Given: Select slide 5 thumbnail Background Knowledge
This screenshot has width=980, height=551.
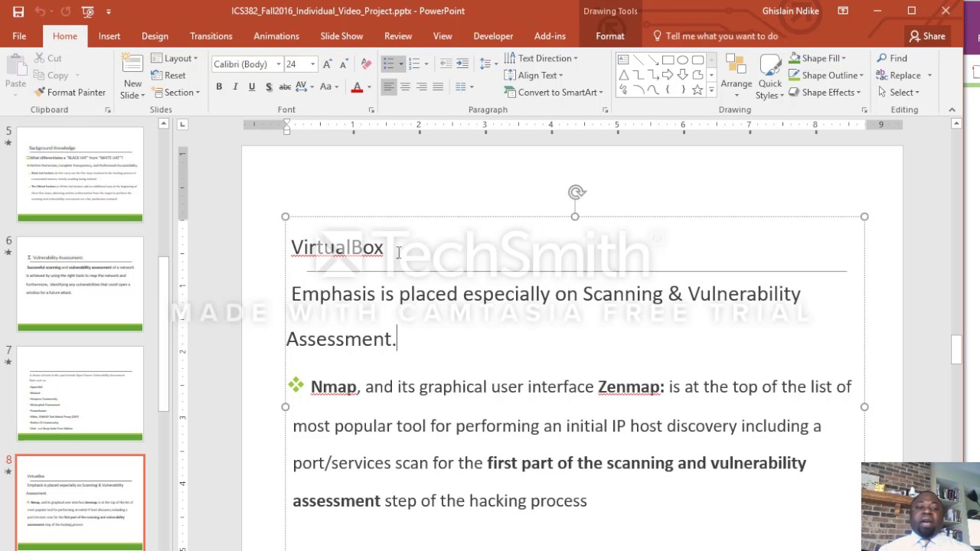Looking at the screenshot, I should click(x=80, y=174).
